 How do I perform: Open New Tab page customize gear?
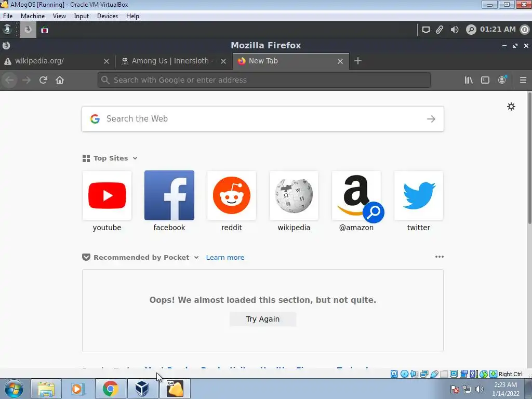tap(511, 107)
